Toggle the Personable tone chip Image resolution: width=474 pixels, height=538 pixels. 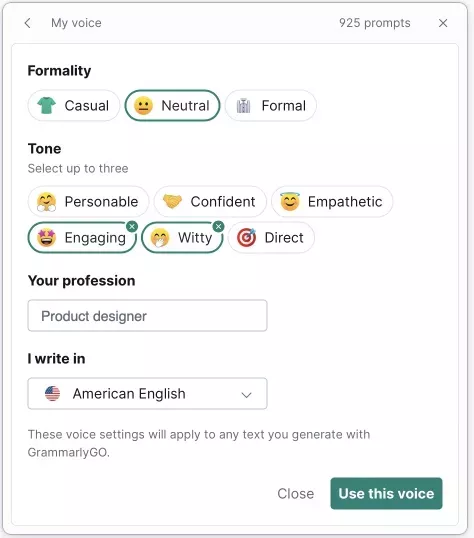88,201
